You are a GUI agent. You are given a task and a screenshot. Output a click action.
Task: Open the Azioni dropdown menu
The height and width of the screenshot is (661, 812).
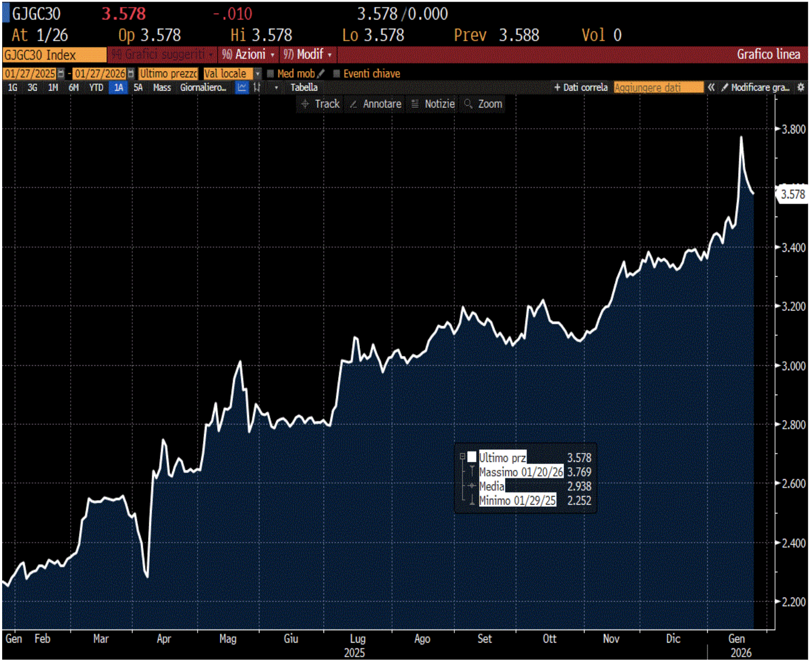(248, 54)
